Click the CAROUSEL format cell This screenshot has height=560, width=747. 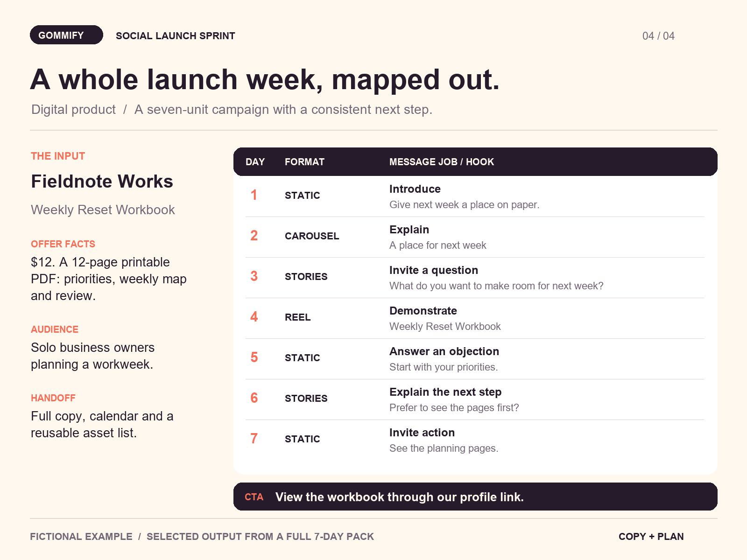pyautogui.click(x=312, y=236)
